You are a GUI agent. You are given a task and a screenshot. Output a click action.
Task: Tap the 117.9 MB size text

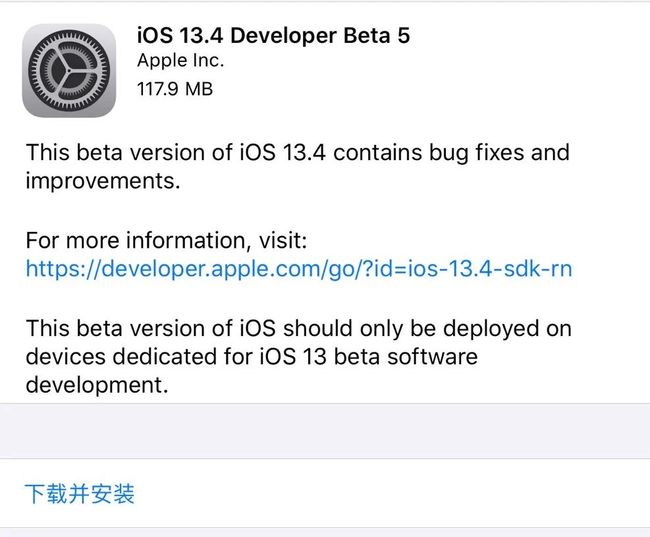[175, 89]
